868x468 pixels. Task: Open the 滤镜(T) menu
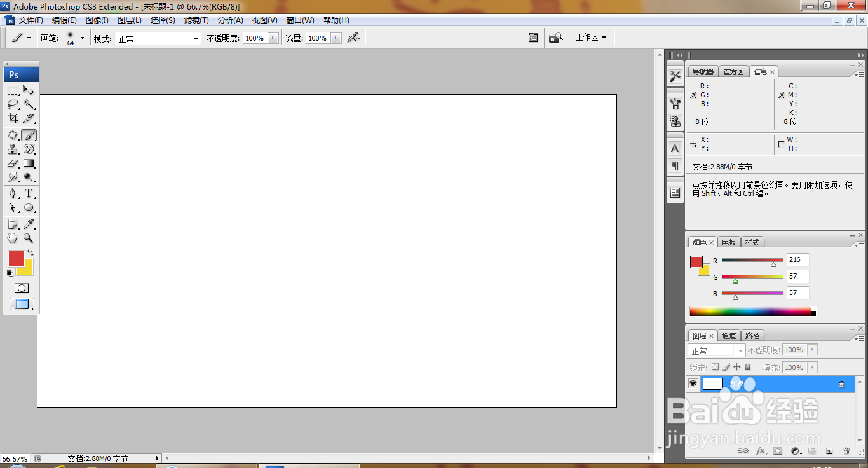click(x=196, y=20)
